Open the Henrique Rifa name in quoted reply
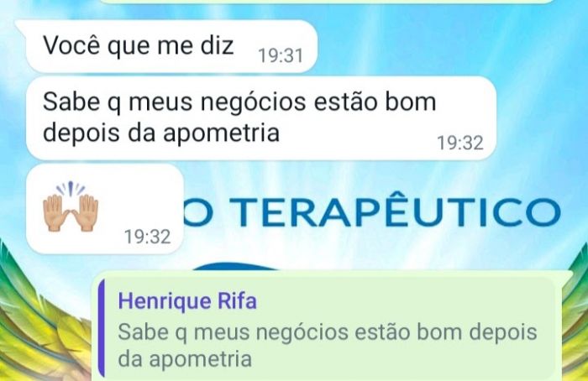This screenshot has height=381, width=588. 187,300
